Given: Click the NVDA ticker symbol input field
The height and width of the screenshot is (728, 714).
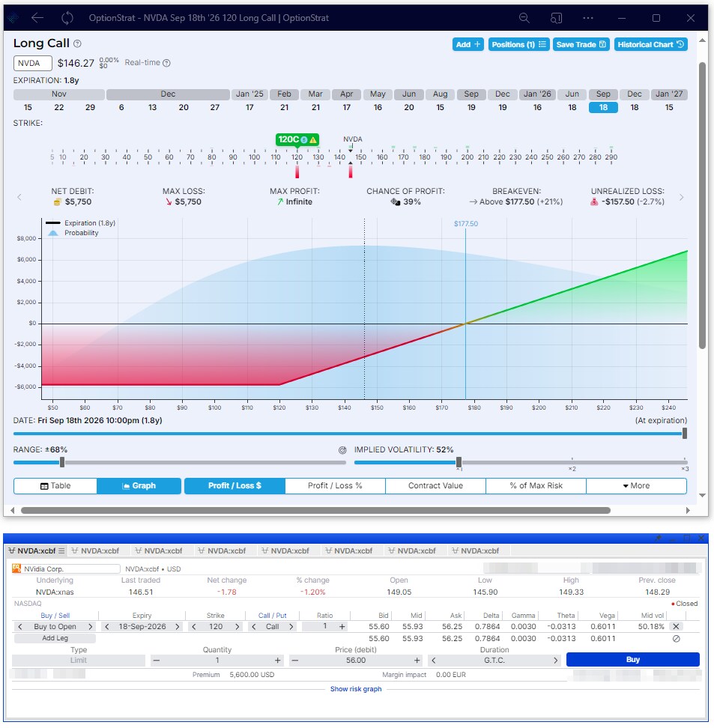Looking at the screenshot, I should tap(33, 64).
